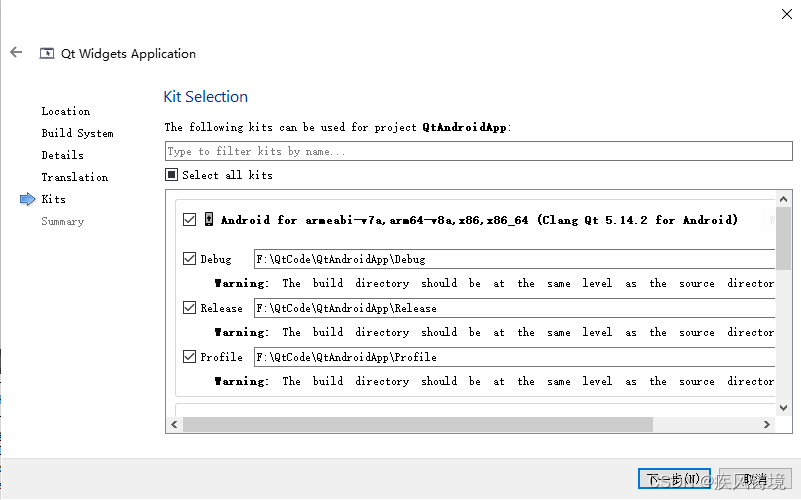Click the vertical scrollbar thumb
This screenshot has width=801, height=500.
coord(784,238)
